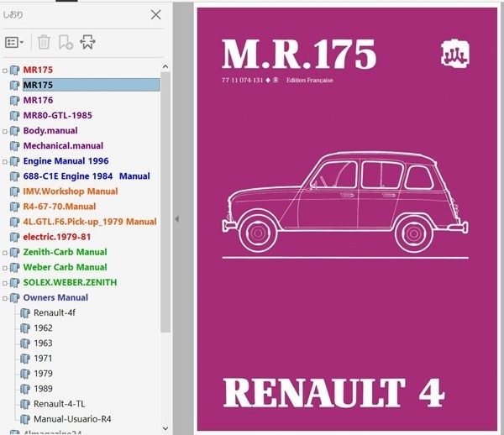Expand the Weber Carb Manual bookmark
Image resolution: width=504 pixels, height=435 pixels.
coord(5,268)
